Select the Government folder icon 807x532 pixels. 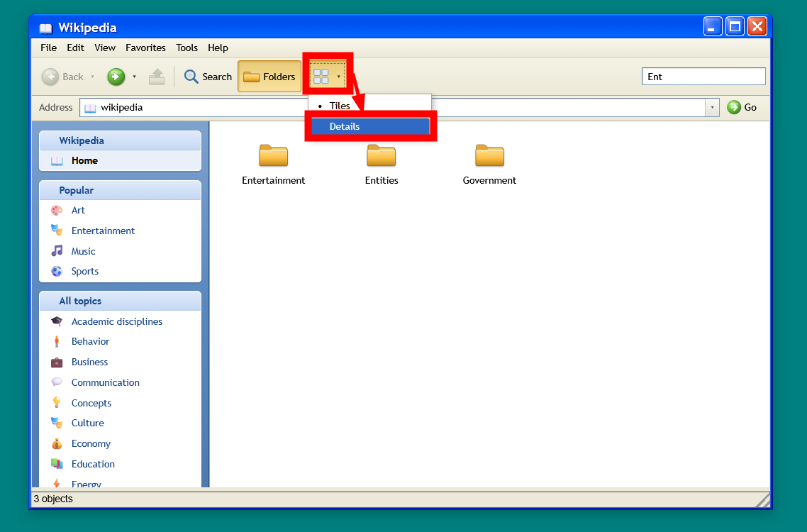coord(489,155)
